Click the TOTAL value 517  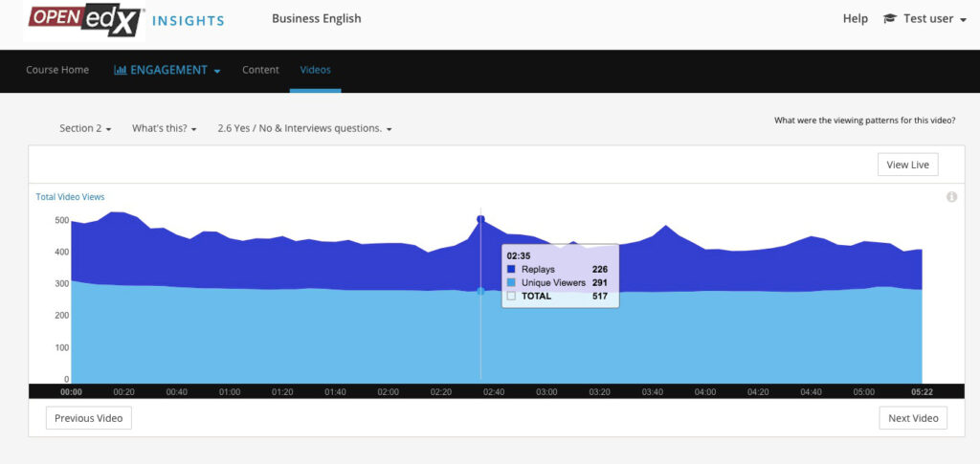tap(599, 296)
